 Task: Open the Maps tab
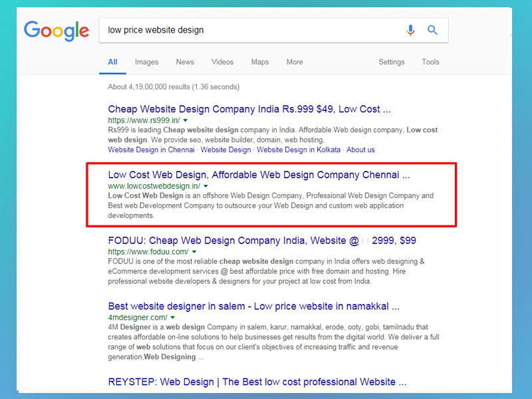(x=260, y=62)
